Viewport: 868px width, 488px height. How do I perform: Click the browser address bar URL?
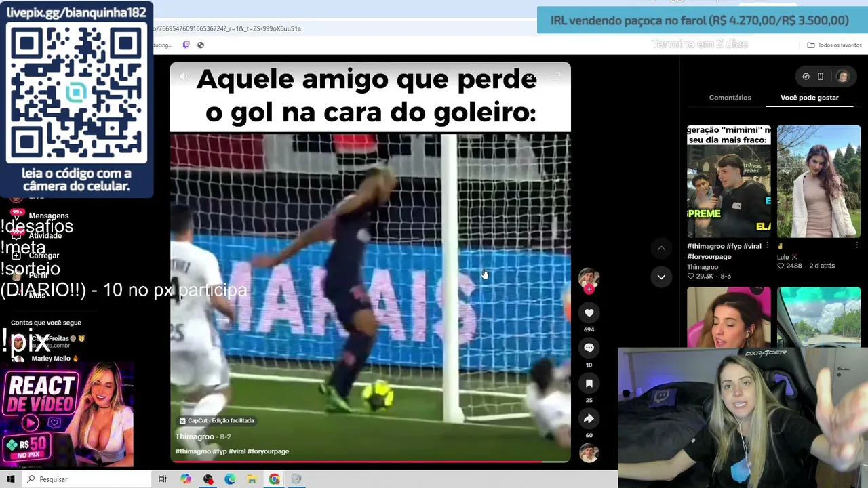(227, 28)
